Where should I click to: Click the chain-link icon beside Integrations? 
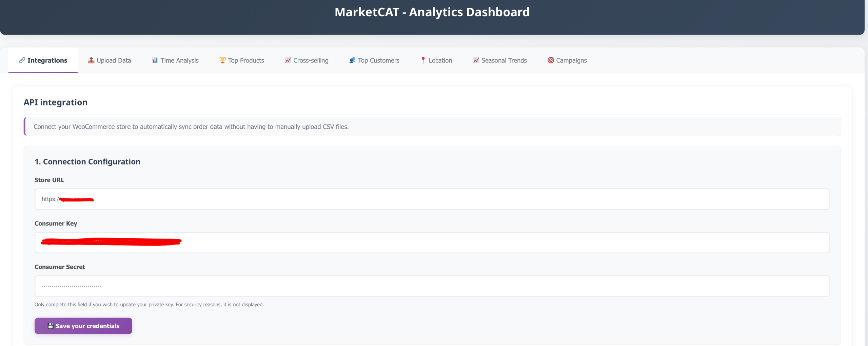pyautogui.click(x=22, y=60)
